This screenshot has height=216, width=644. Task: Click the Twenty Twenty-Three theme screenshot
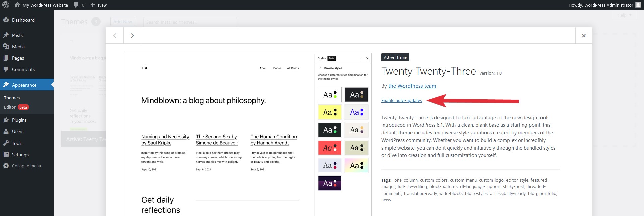tap(248, 134)
